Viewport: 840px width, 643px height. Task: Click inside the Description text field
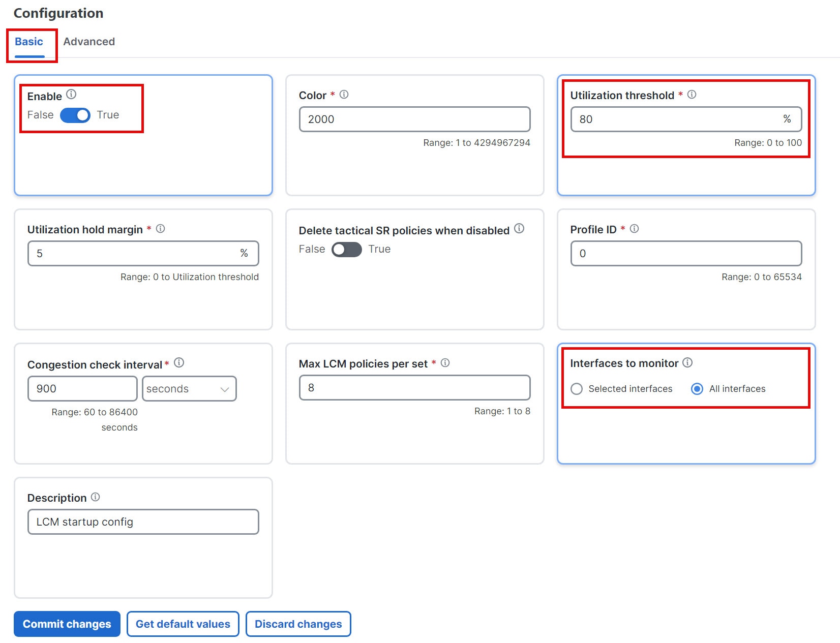coord(142,521)
